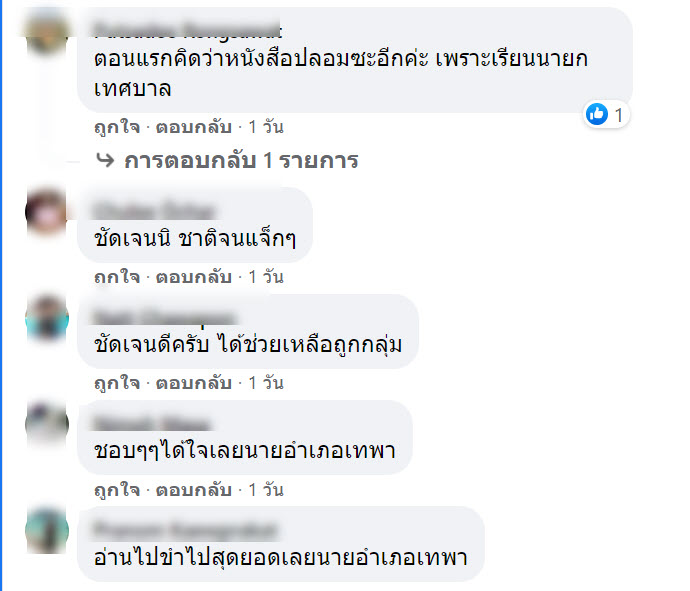Reply to the หนังสือปลอม comment with ตอบกลับ
Image resolution: width=690 pixels, height=591 pixels.
[x=194, y=127]
